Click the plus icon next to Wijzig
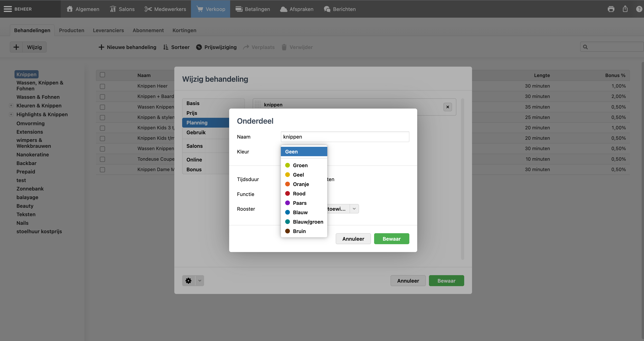Image resolution: width=644 pixels, height=341 pixels. [16, 47]
